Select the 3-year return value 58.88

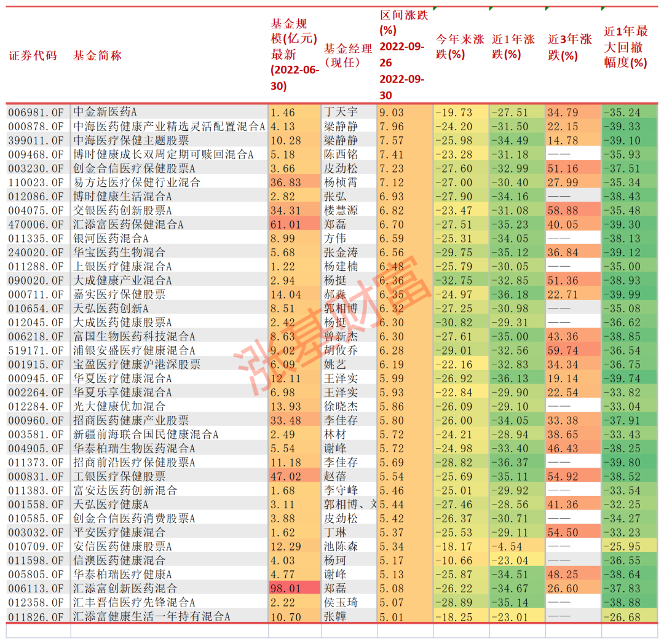click(x=563, y=210)
